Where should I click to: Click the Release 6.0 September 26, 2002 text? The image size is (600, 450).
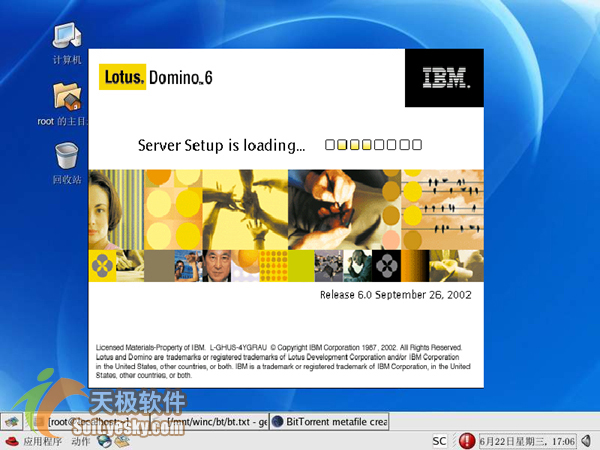pyautogui.click(x=395, y=295)
